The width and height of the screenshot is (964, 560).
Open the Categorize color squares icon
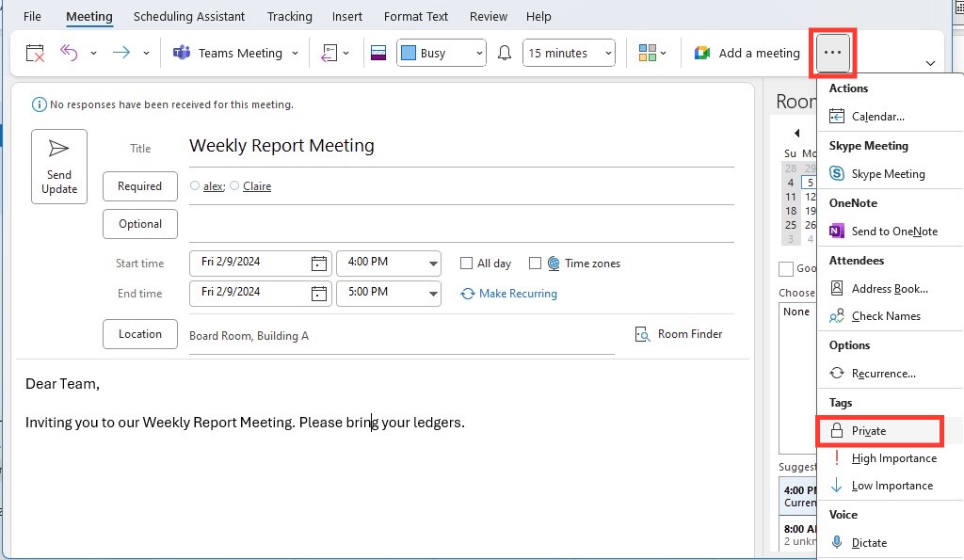coord(648,53)
